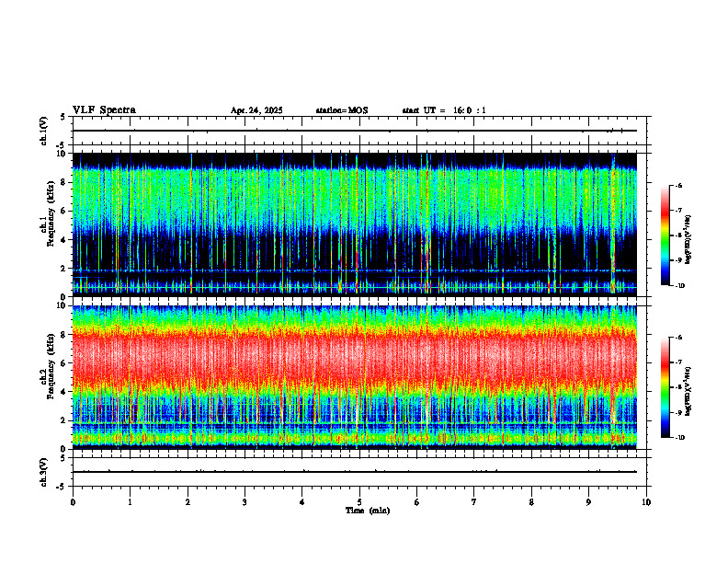Click the ch.1(V) vertical axis label
Screen dimensions: 728x563
coord(44,131)
